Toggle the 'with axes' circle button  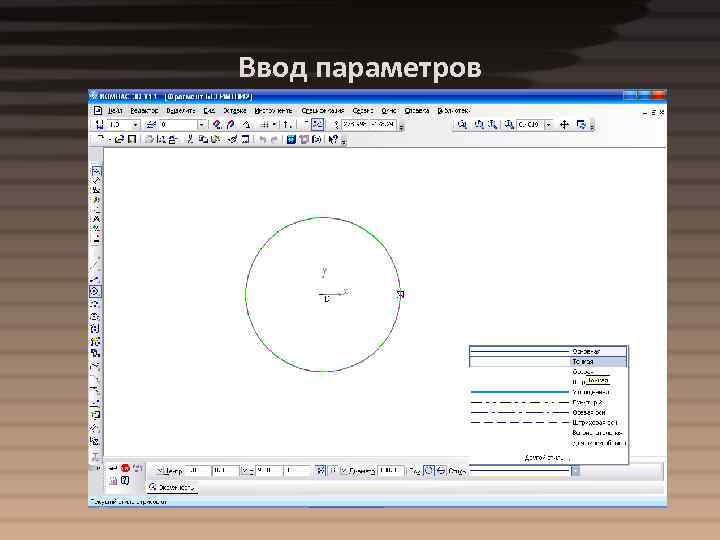pyautogui.click(x=441, y=471)
